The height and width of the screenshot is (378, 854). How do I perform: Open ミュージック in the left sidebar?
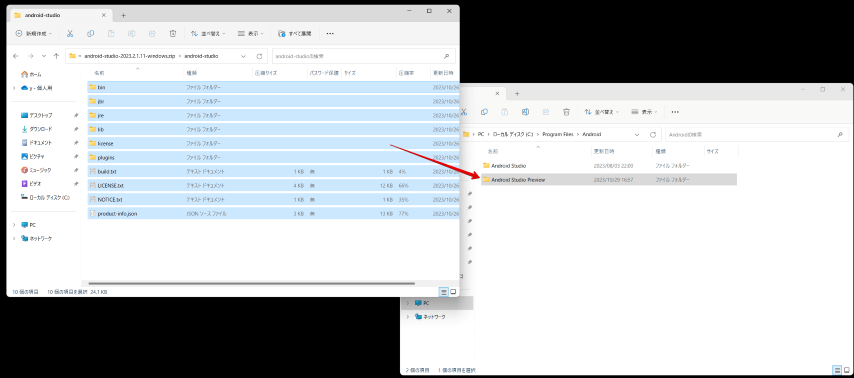pyautogui.click(x=36, y=170)
